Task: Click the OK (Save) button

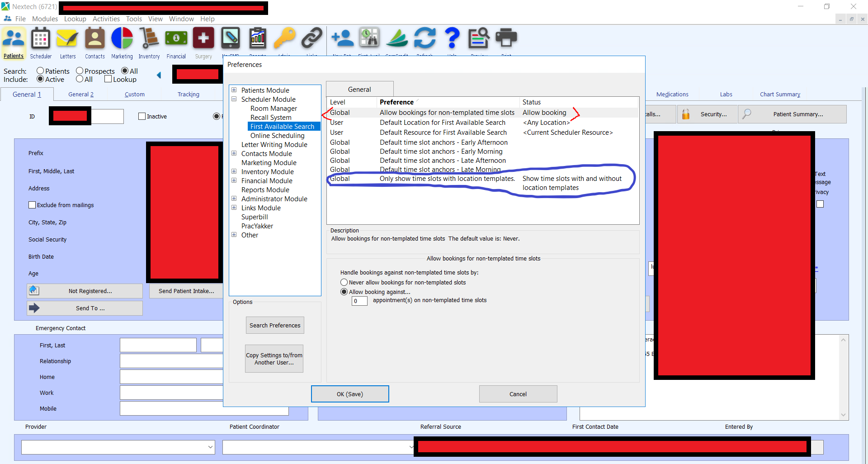Action: point(349,394)
